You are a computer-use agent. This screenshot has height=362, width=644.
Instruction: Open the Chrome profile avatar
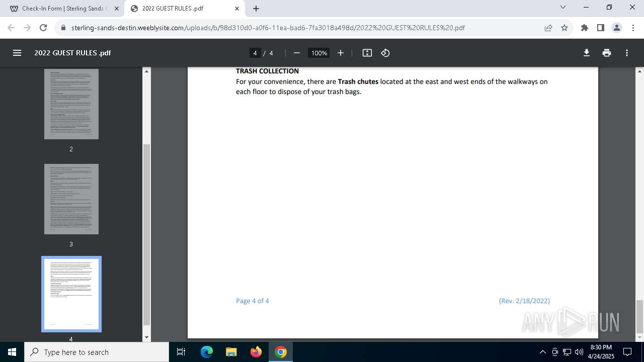click(617, 28)
